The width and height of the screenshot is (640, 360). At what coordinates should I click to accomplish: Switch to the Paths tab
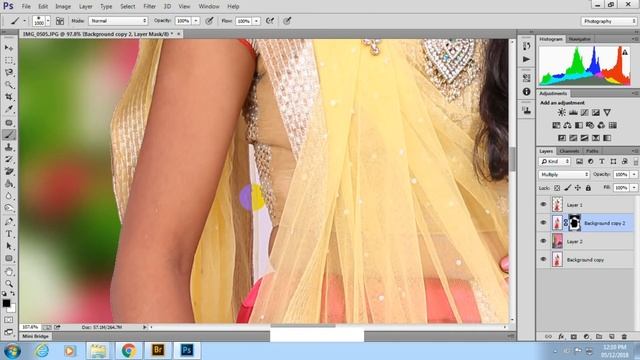[592, 151]
